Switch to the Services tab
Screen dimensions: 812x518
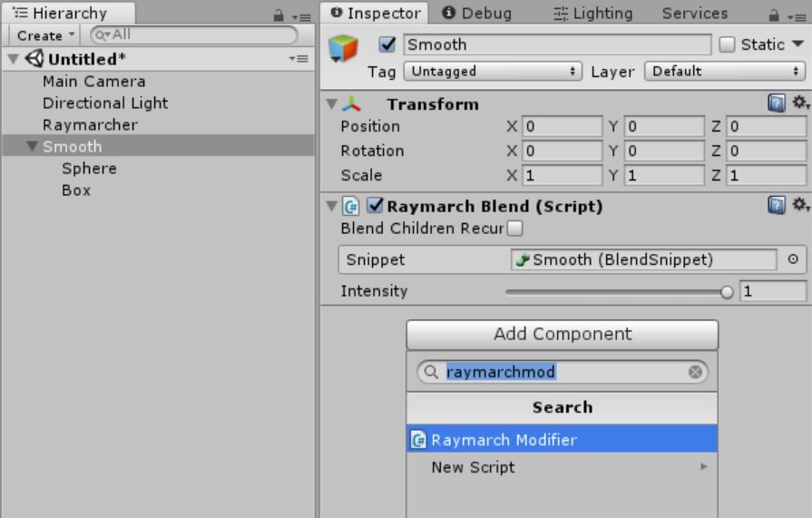click(x=694, y=14)
